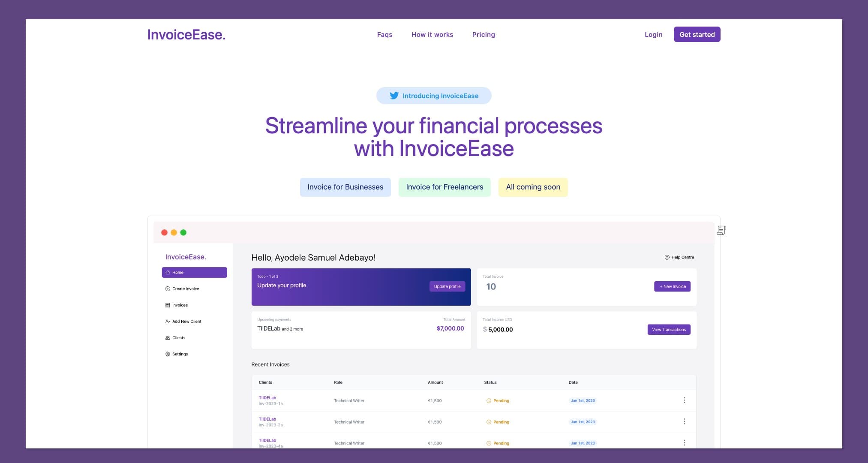Image resolution: width=868 pixels, height=463 pixels.
Task: Click the Update profile button on the todo card
Action: (x=447, y=286)
